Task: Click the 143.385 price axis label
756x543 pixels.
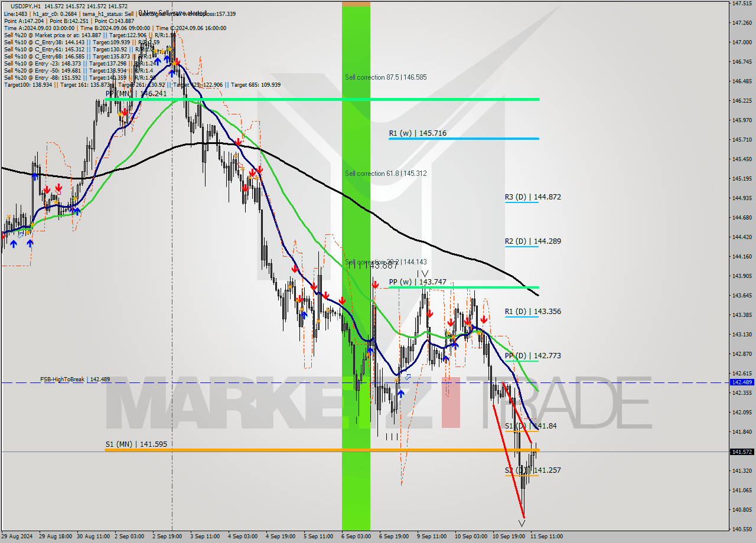Action: [742, 315]
